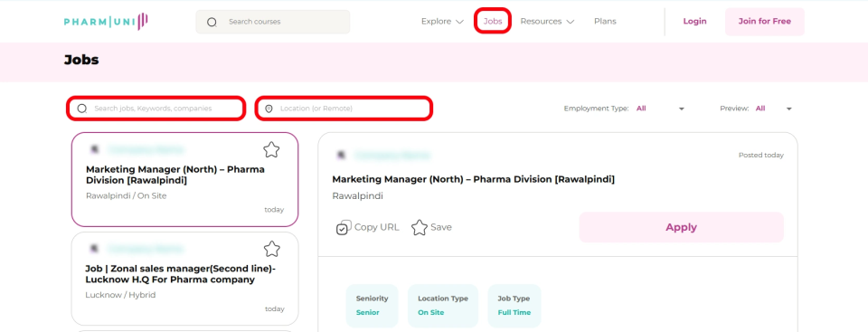Star the Marketing Manager job card
Viewport: 868px width, 332px height.
[271, 149]
